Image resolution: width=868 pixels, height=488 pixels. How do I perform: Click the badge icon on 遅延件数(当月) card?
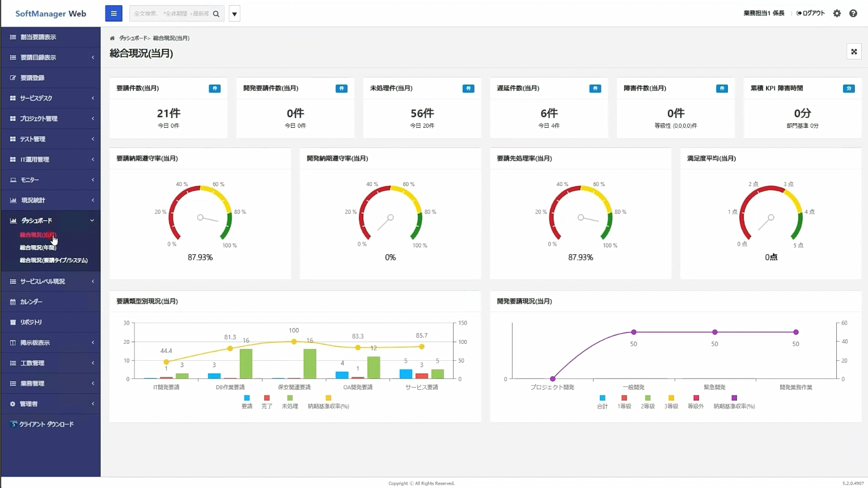[x=595, y=89]
